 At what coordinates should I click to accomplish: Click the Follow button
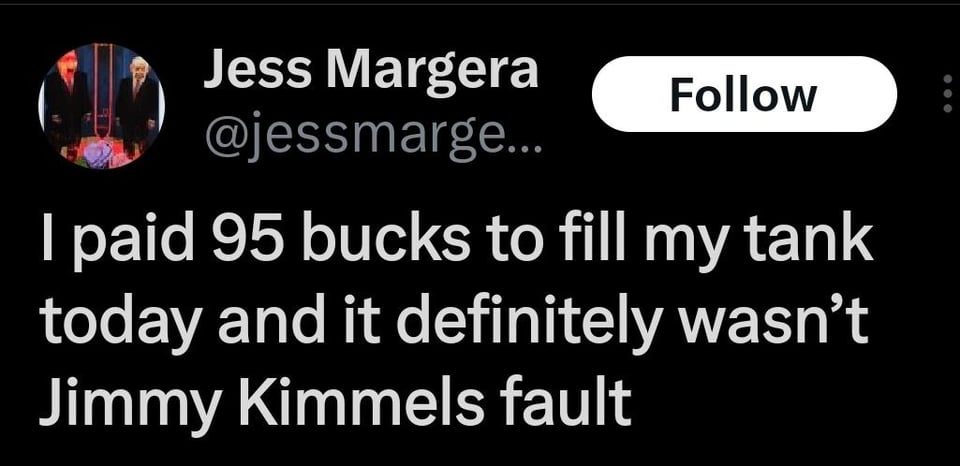pyautogui.click(x=743, y=94)
